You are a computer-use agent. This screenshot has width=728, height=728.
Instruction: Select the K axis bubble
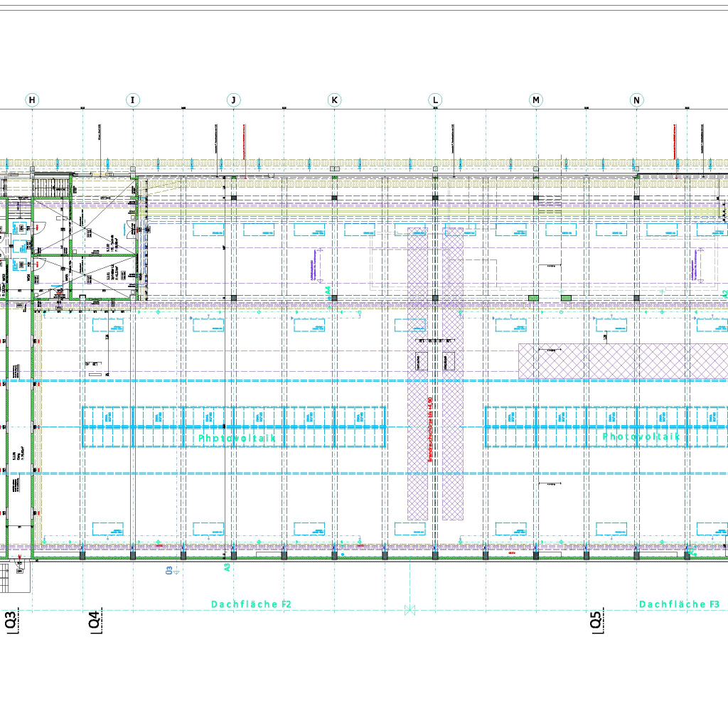(x=334, y=100)
